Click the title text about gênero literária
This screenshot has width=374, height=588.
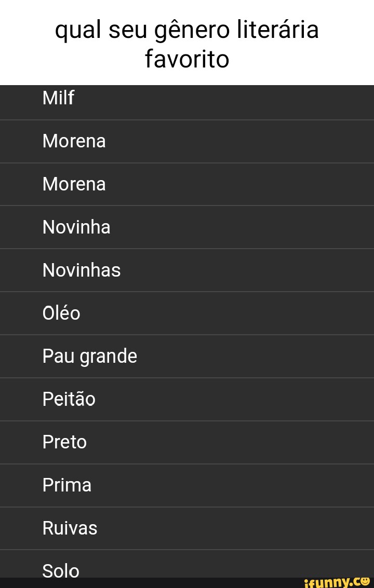pyautogui.click(x=187, y=44)
